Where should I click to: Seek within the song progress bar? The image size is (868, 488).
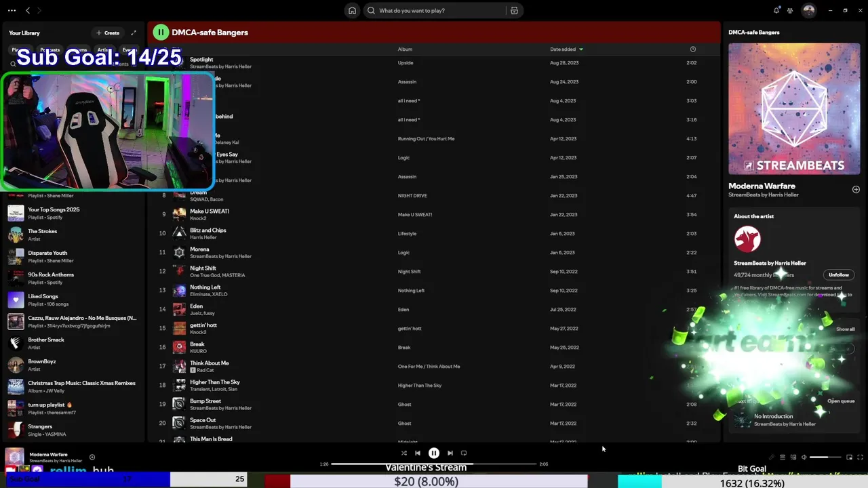tap(434, 464)
